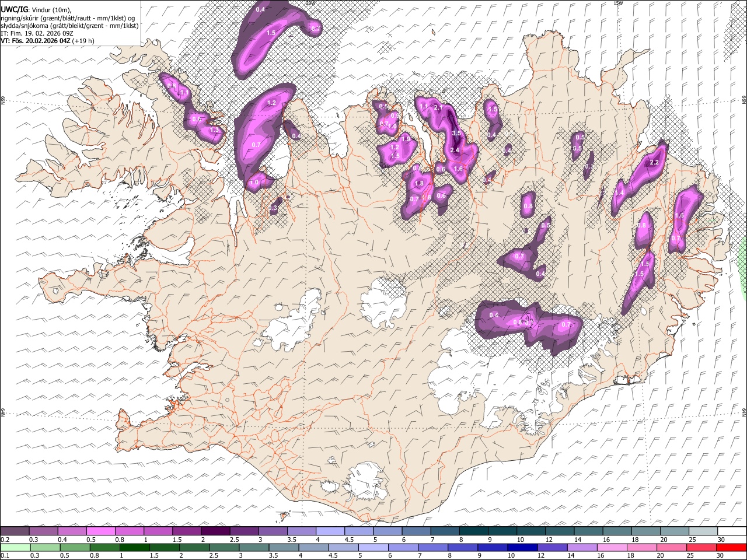Pick the deep blue 10 swatch in lower legend

pos(522,547)
